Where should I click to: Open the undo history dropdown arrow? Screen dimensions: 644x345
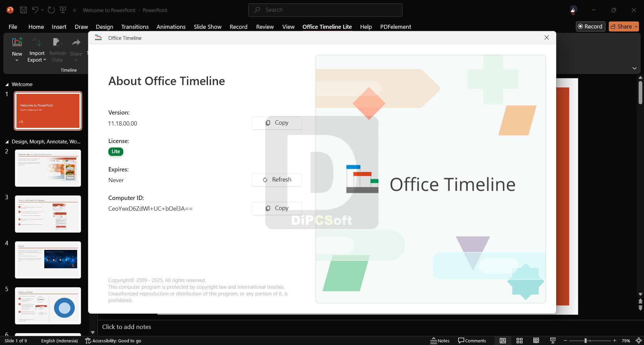click(42, 10)
